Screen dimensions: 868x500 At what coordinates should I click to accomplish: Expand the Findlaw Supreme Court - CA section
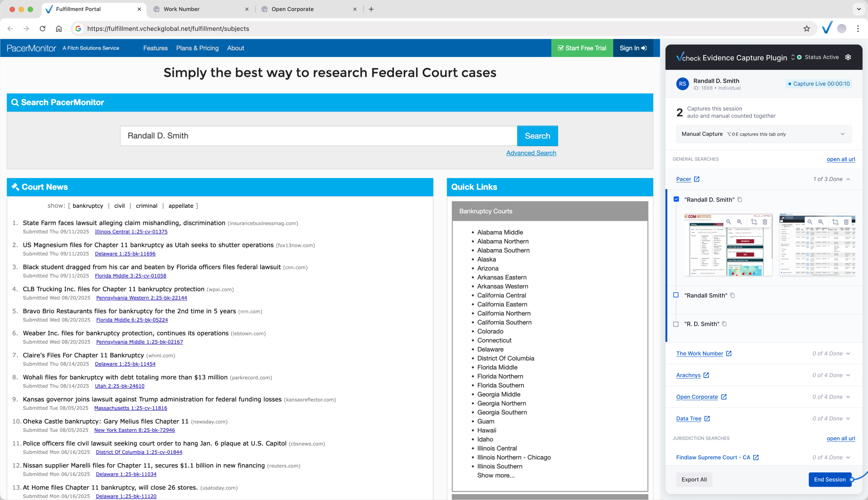pyautogui.click(x=848, y=458)
